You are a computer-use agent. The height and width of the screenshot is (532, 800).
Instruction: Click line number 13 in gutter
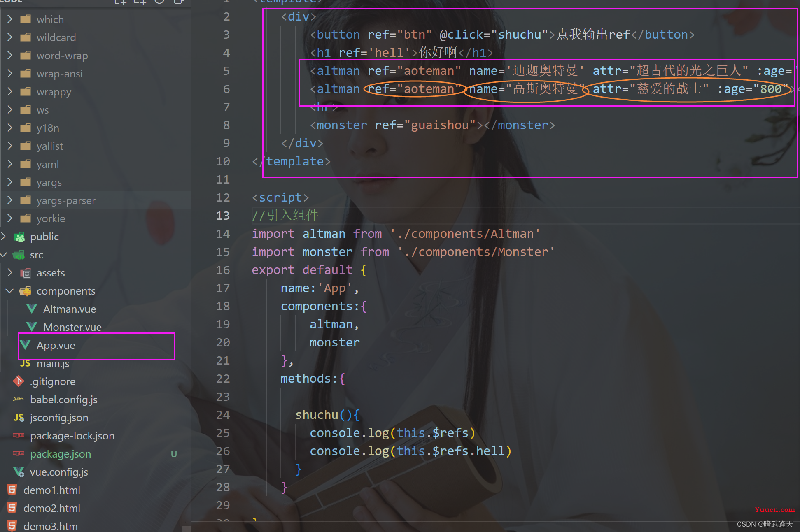[x=223, y=216]
